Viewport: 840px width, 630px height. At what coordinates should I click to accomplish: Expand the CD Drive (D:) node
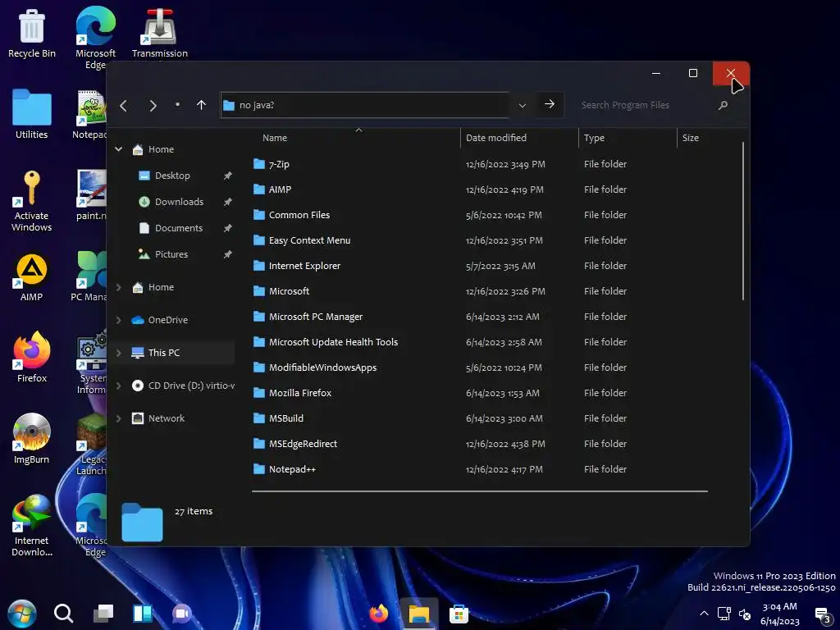pyautogui.click(x=119, y=386)
